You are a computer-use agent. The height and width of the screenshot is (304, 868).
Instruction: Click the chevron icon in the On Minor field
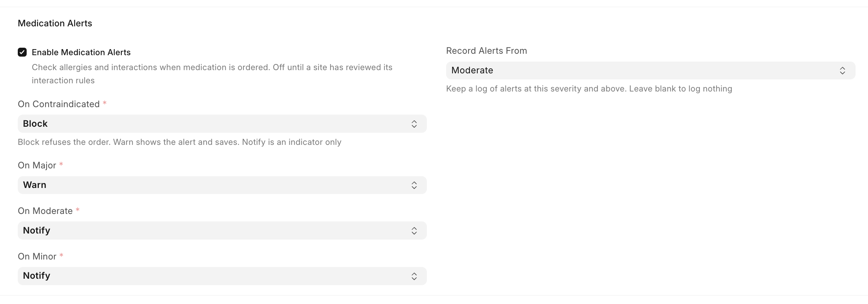coord(414,276)
